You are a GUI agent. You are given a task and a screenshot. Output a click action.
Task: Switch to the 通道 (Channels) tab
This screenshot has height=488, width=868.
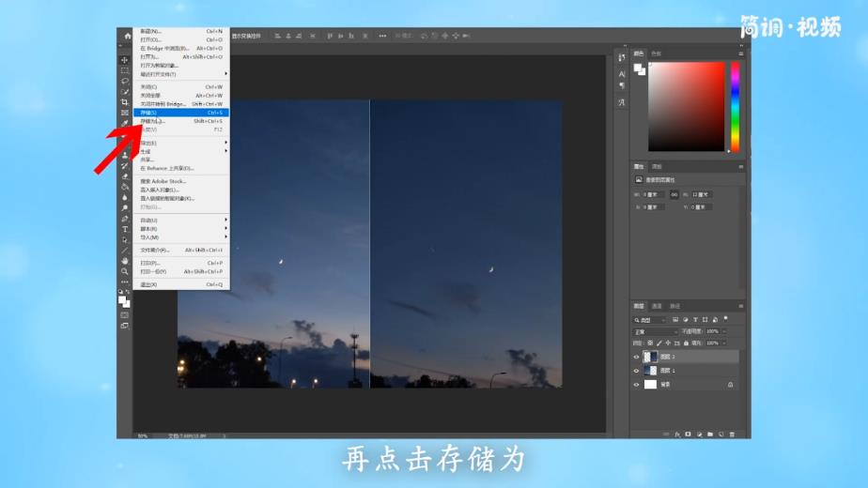click(657, 306)
